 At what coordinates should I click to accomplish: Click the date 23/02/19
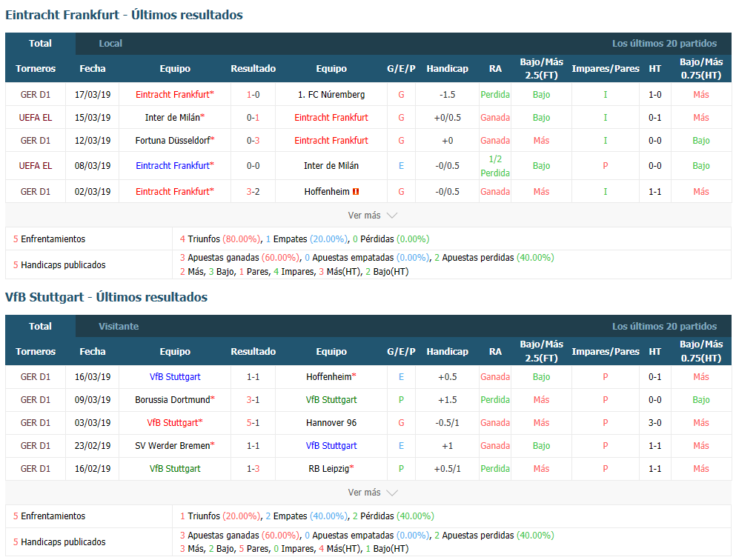point(93,446)
